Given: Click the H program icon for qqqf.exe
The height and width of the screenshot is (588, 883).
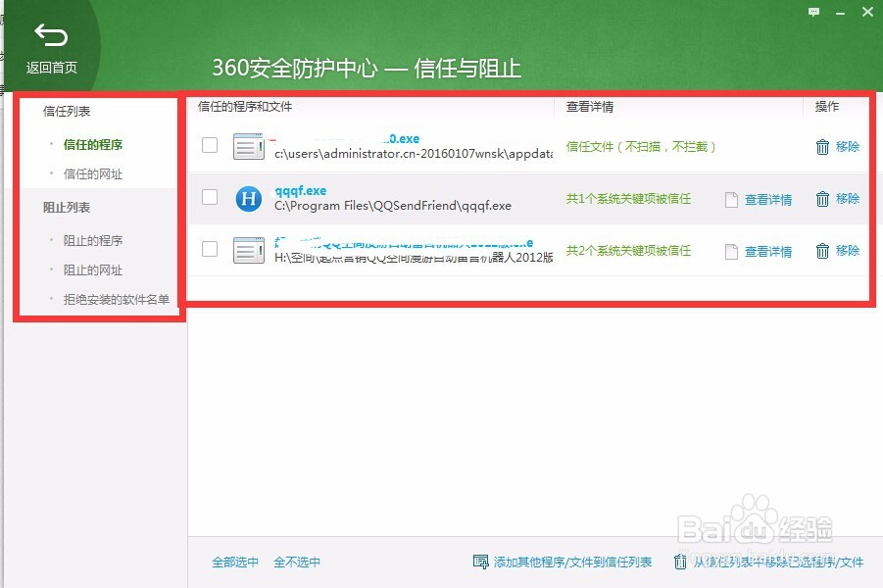Looking at the screenshot, I should coord(249,199).
